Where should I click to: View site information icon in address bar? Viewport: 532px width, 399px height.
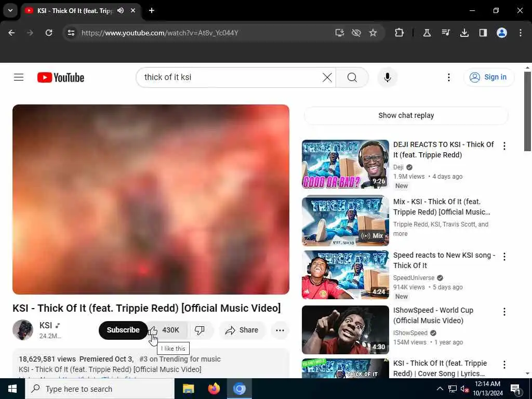coord(71,33)
